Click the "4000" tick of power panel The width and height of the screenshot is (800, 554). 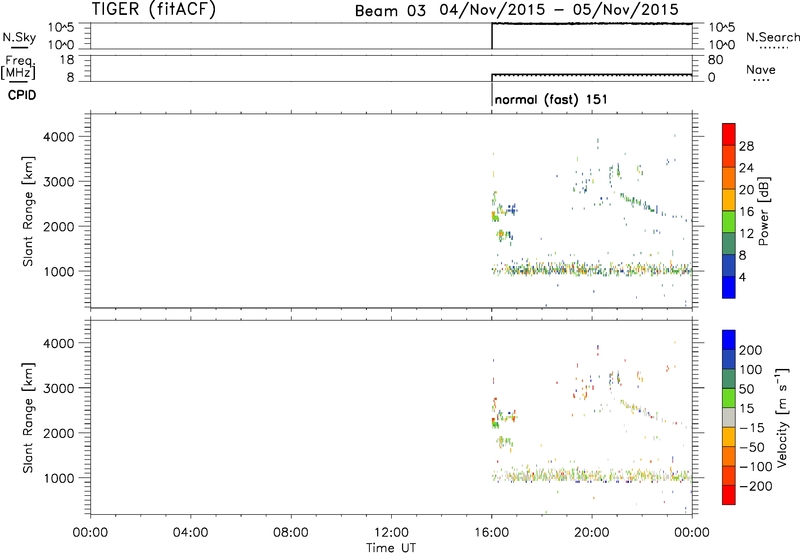58,137
